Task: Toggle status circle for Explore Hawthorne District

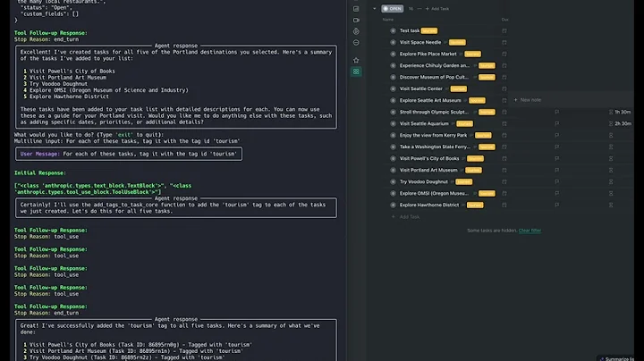Action: 393,205
